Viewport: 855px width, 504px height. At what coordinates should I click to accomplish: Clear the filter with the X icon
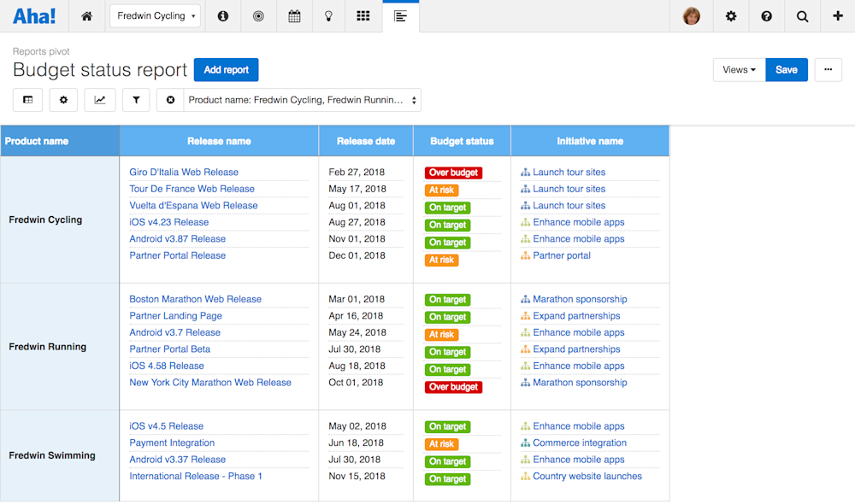click(170, 99)
